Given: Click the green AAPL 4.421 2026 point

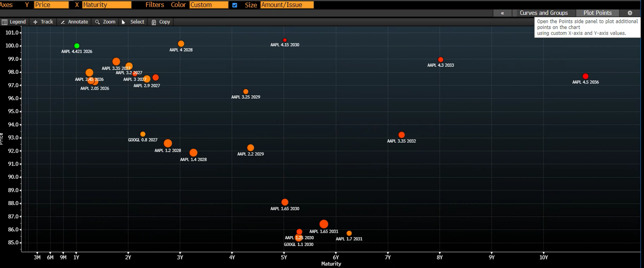Looking at the screenshot, I should [x=77, y=46].
